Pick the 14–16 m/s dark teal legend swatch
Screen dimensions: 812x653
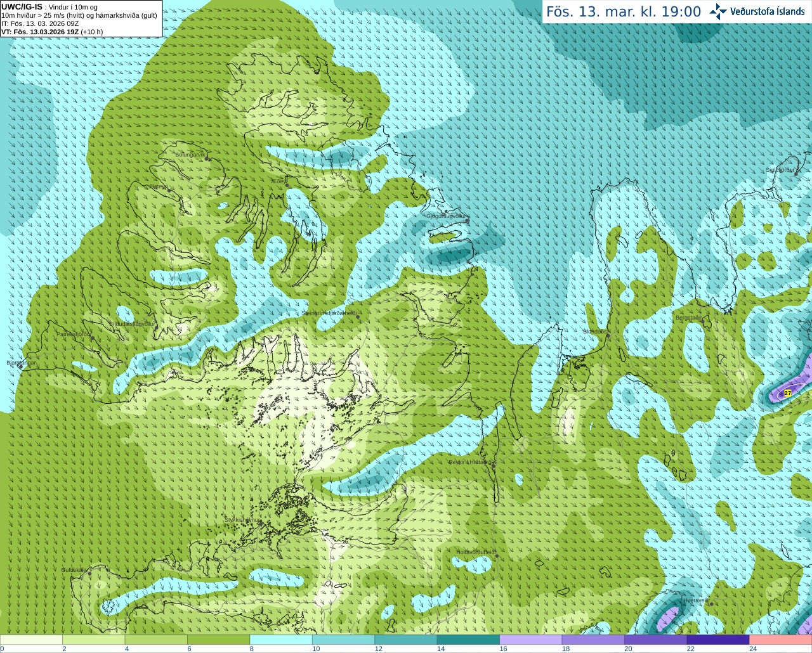[x=468, y=640]
